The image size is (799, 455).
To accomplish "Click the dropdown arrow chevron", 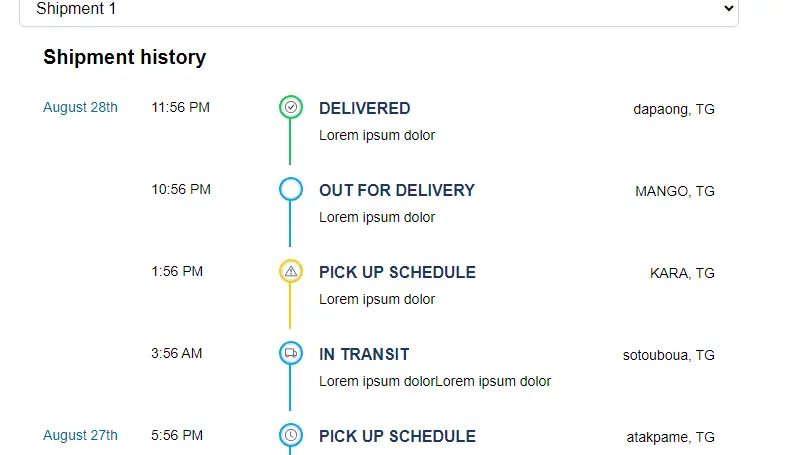I will 727,8.
